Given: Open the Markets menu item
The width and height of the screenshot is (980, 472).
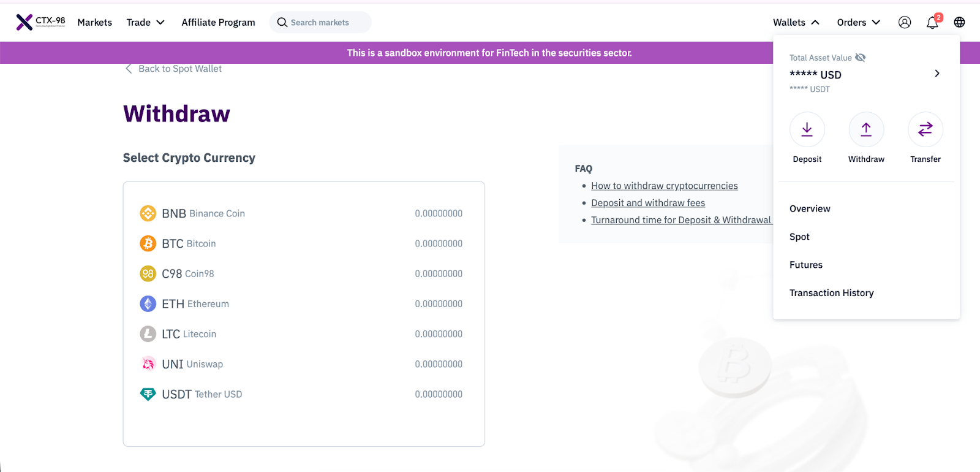Looking at the screenshot, I should 95,22.
